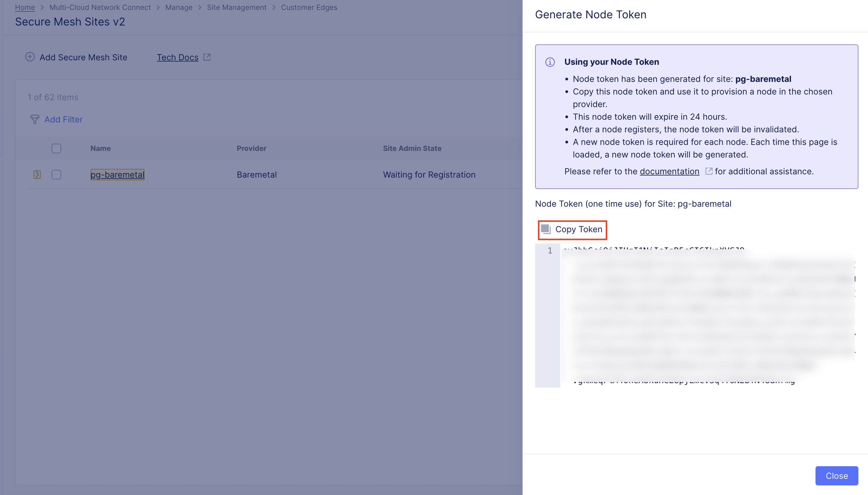
Task: Check the pg-baremetal row checkbox
Action: pyautogui.click(x=56, y=175)
